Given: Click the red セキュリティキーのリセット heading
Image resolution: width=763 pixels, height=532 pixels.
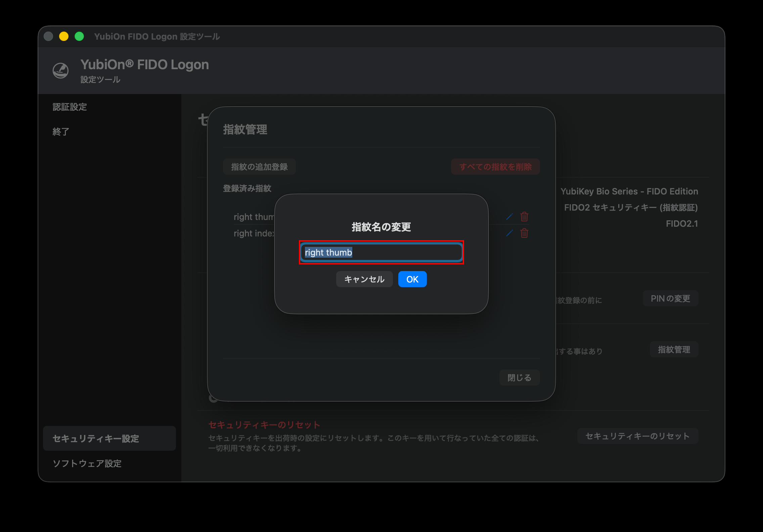Looking at the screenshot, I should point(264,425).
